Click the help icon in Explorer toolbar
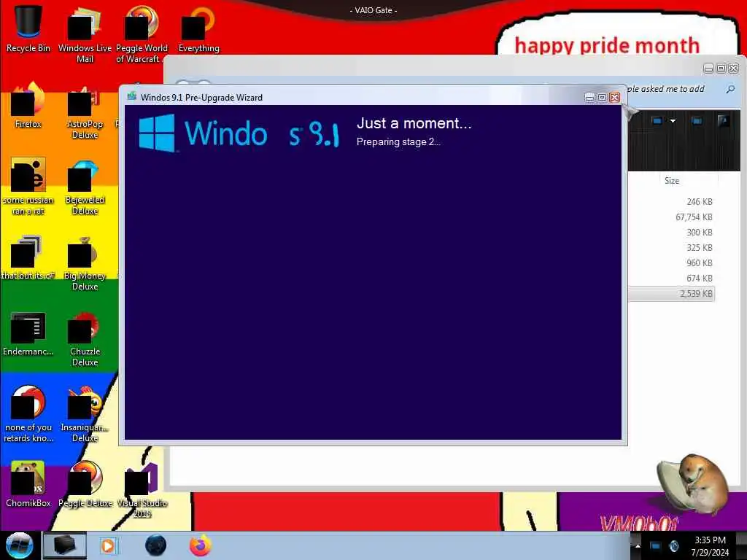The height and width of the screenshot is (560, 747). point(723,121)
